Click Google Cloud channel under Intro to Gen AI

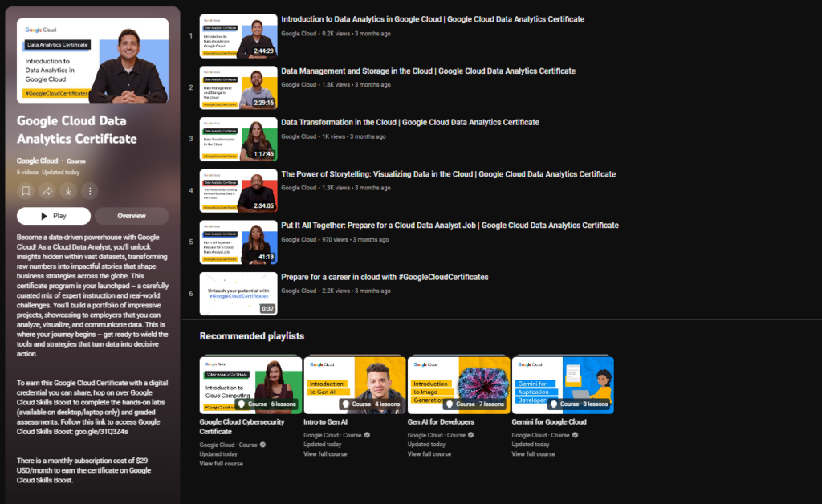(321, 435)
